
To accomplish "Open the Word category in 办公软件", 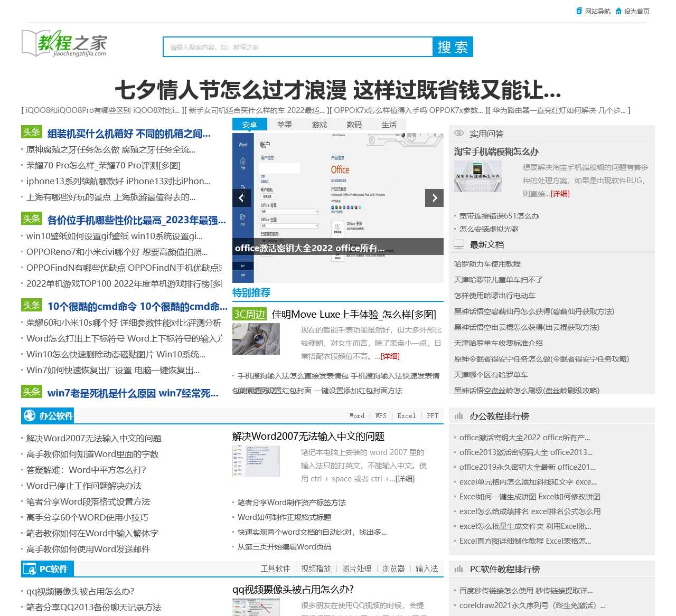I will [357, 416].
